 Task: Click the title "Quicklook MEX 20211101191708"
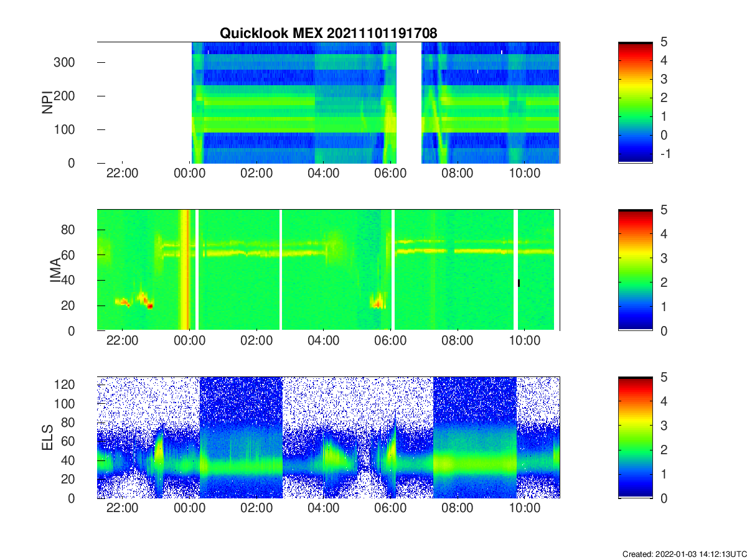[330, 34]
